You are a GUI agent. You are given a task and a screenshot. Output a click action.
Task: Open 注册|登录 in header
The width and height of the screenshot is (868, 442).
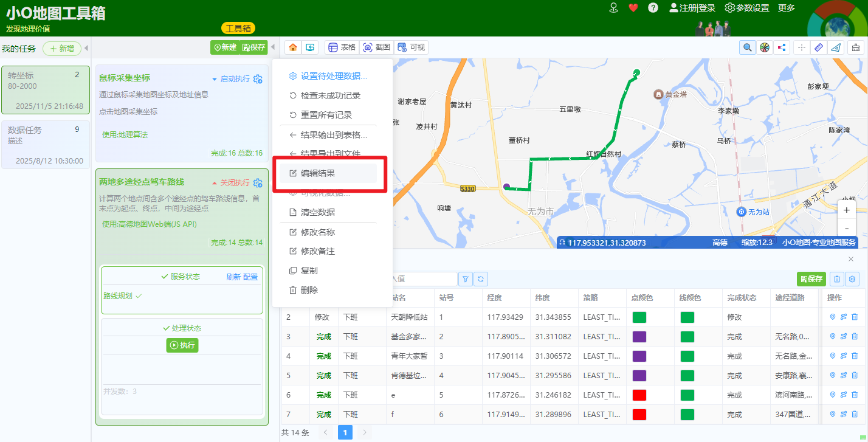(x=692, y=8)
